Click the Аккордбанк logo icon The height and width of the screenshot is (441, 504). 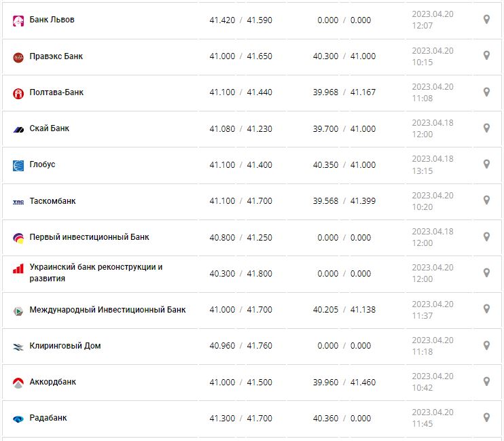pos(18,383)
